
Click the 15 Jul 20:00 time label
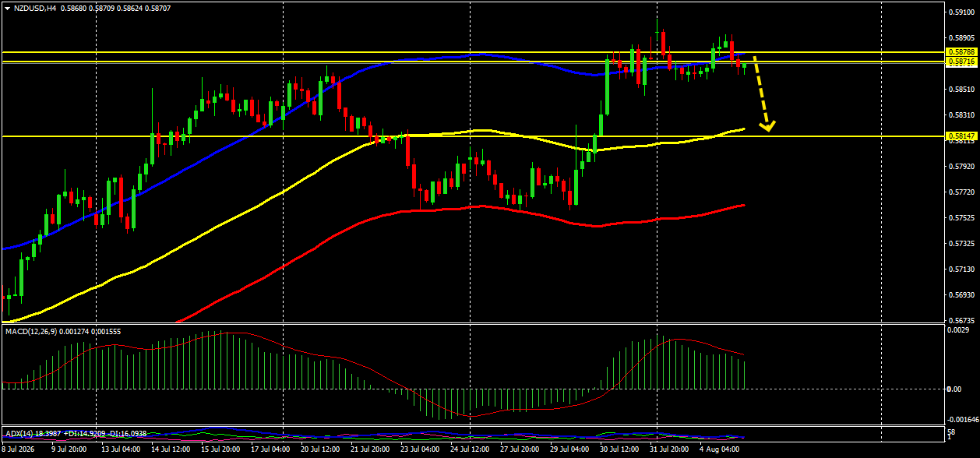(221, 449)
